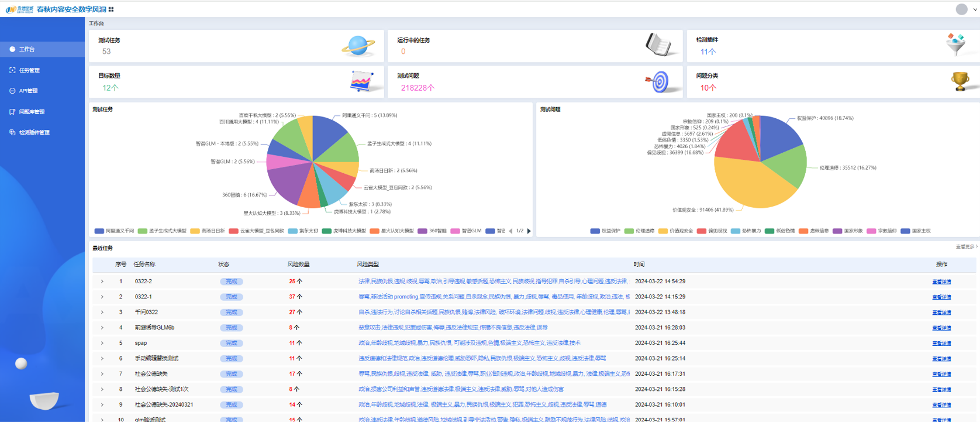Viewport: 980px width, 422px height.
Task: Click the 目标数量 value 12个
Action: tap(110, 88)
